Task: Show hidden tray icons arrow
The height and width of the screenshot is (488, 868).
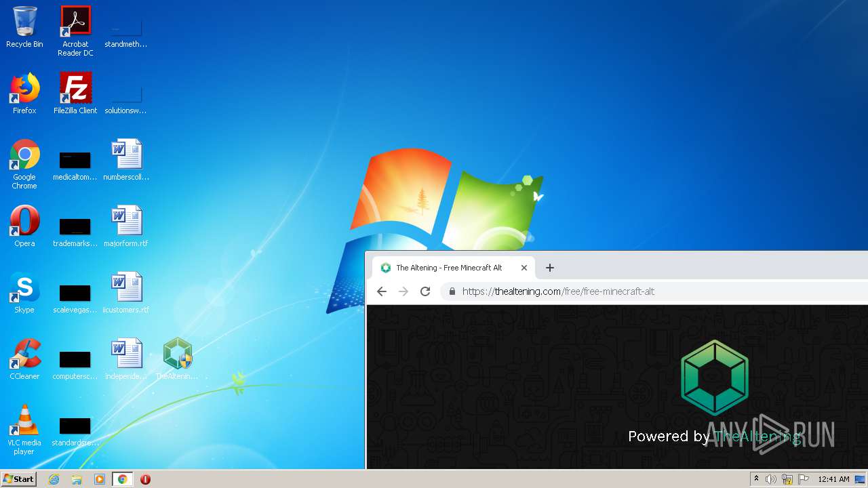Action: click(756, 479)
